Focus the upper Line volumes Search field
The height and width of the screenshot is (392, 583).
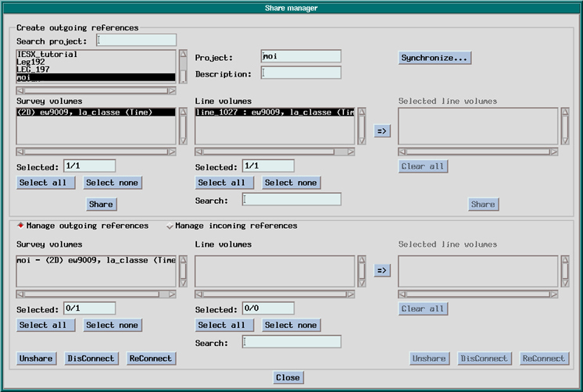coord(291,200)
